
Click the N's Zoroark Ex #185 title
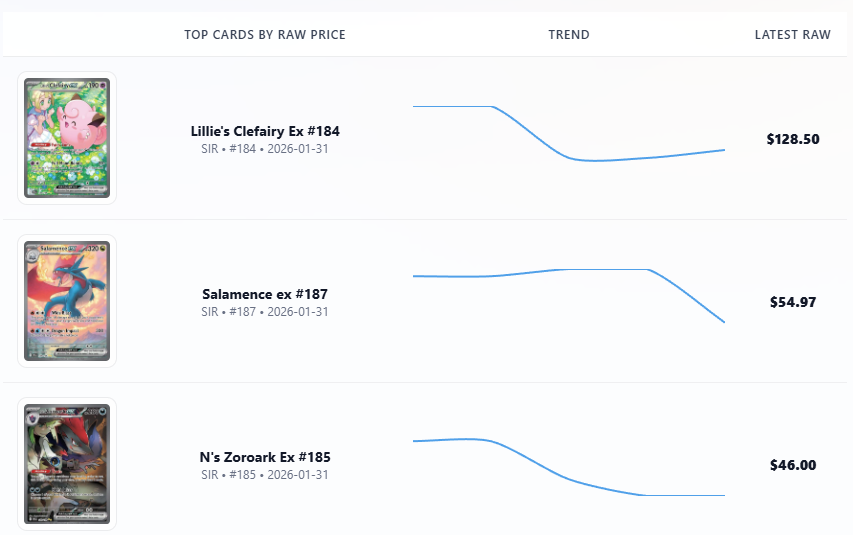[265, 457]
